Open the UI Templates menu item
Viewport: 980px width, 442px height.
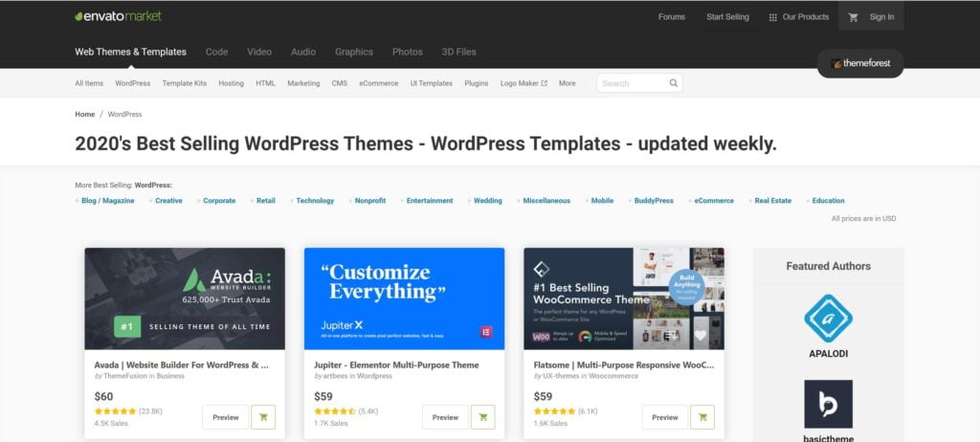[x=432, y=83]
